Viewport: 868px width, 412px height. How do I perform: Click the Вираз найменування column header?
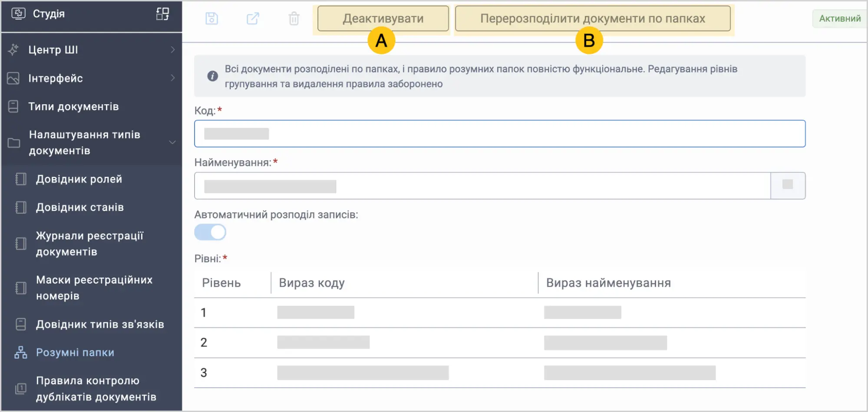pos(608,283)
